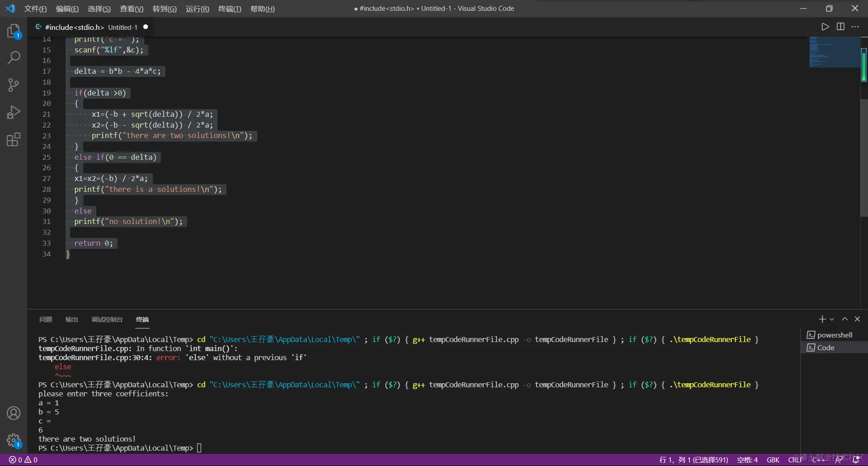This screenshot has width=868, height=466.
Task: Click the cursor position 行 1, 列 1 indicator
Action: (x=693, y=460)
